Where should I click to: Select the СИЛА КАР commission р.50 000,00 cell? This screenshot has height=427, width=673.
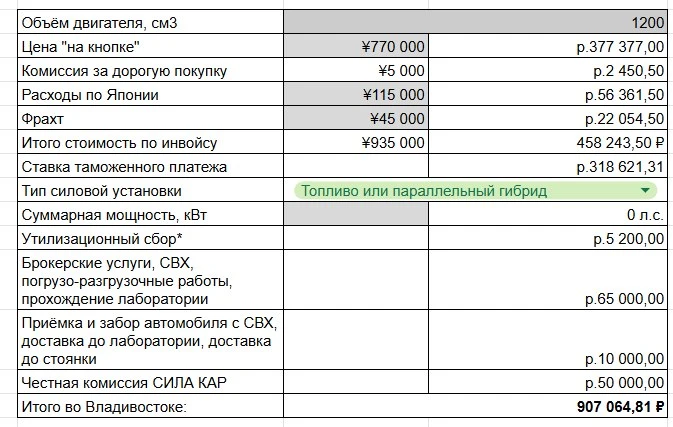[x=548, y=382]
